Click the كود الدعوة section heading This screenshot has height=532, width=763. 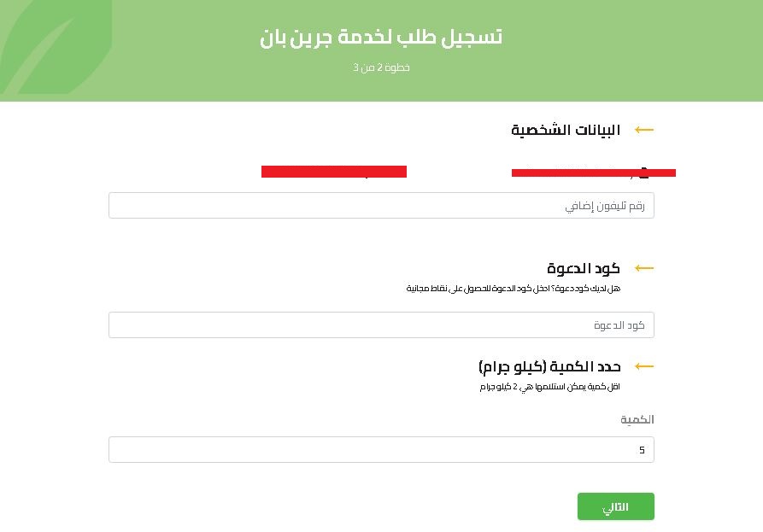pyautogui.click(x=584, y=268)
